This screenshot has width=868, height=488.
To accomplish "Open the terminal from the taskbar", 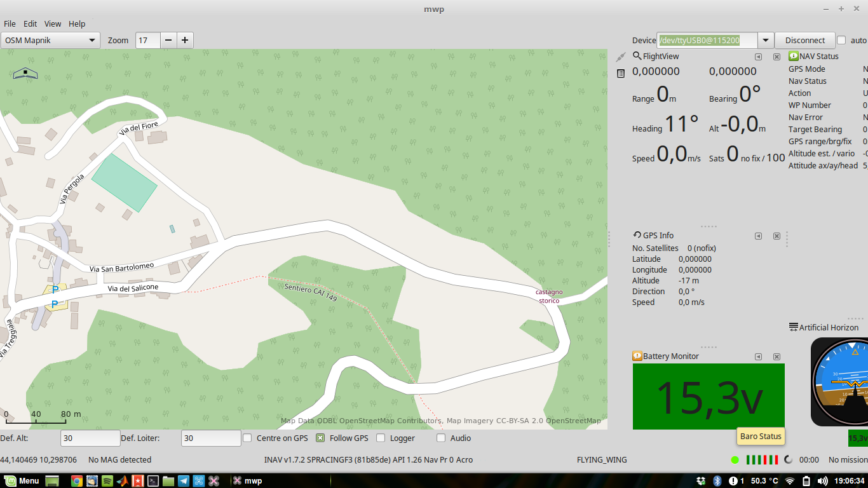I will 153,481.
